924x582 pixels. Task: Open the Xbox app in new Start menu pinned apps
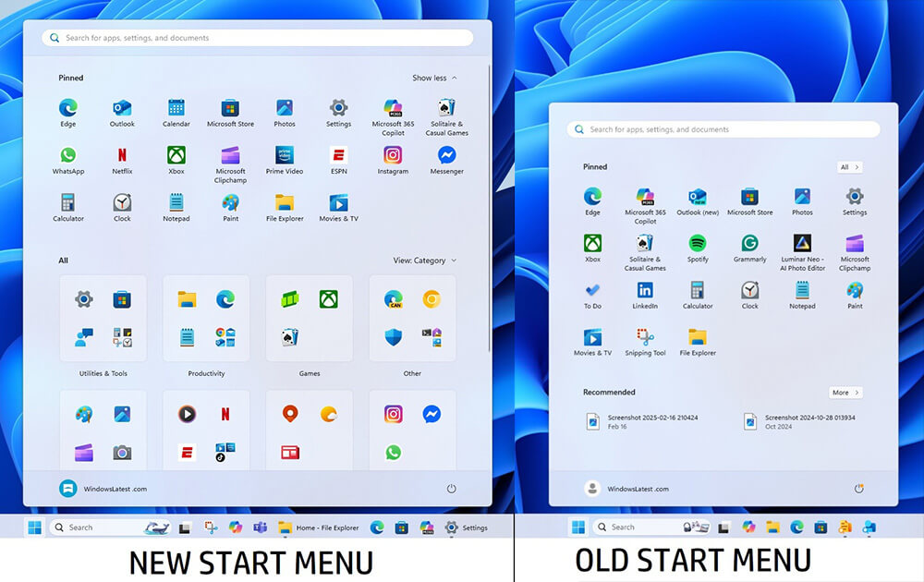point(176,160)
